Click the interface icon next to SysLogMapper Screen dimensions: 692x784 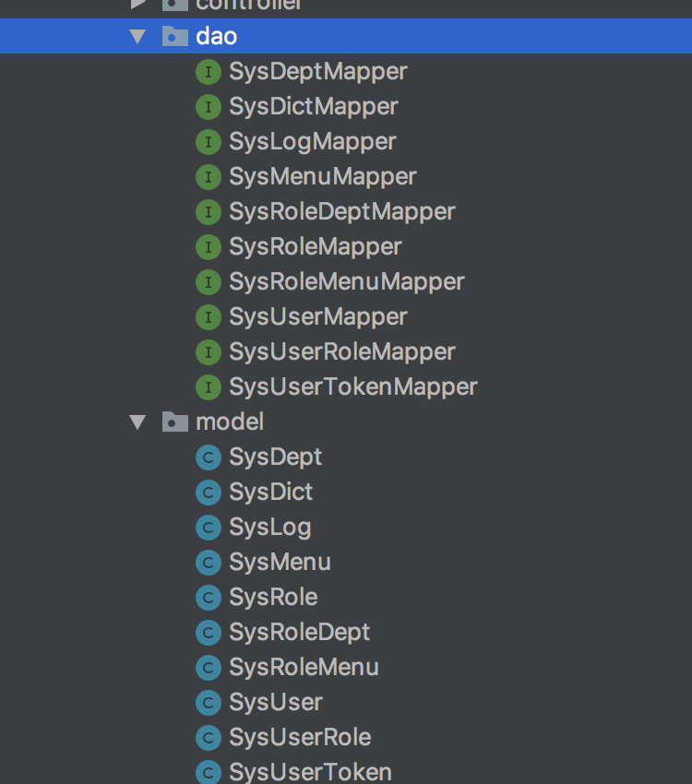point(209,142)
